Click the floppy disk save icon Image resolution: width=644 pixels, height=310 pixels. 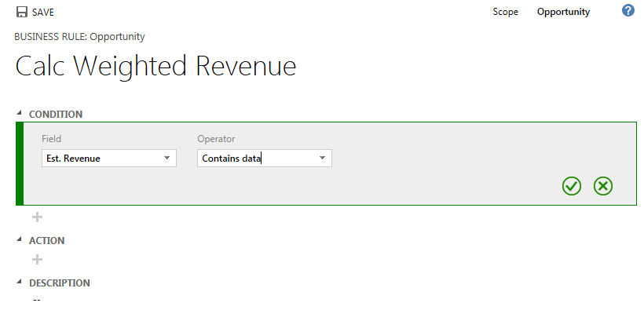22,13
